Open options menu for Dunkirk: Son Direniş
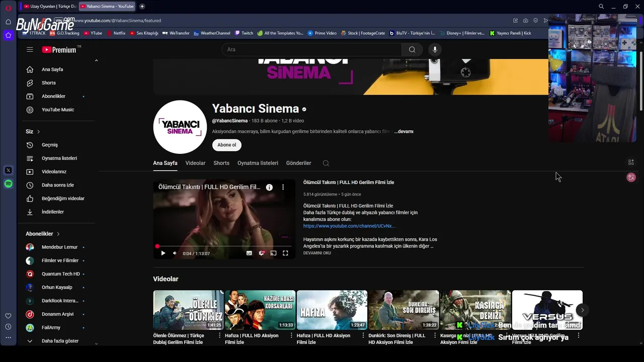 (435, 335)
